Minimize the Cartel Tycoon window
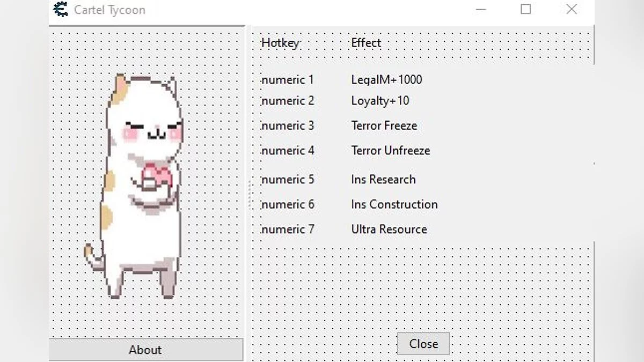This screenshot has height=362, width=644. click(x=481, y=9)
